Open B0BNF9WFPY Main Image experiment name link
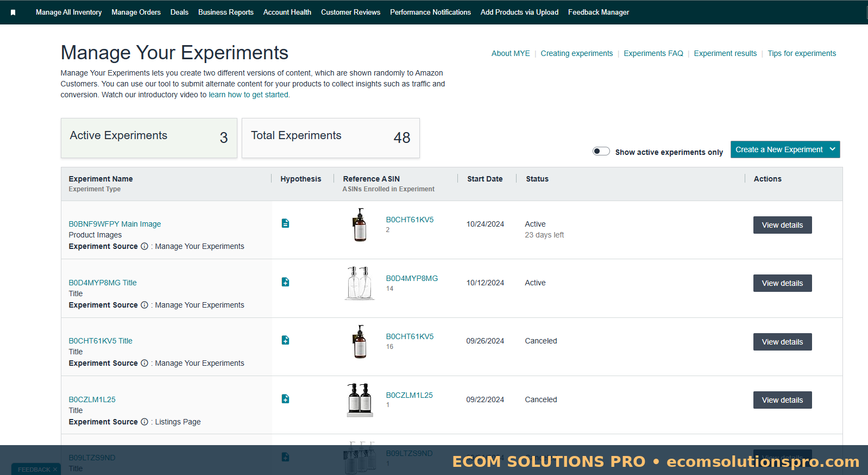 coord(115,224)
